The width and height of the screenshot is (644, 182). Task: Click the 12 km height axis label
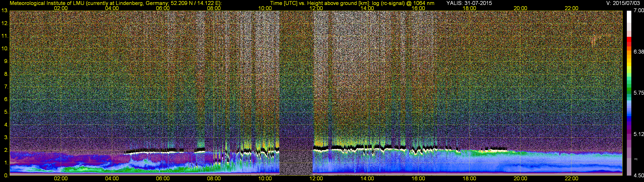(x=5, y=23)
